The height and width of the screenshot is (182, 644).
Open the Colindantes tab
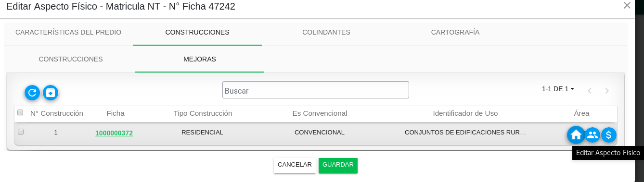coord(326,32)
